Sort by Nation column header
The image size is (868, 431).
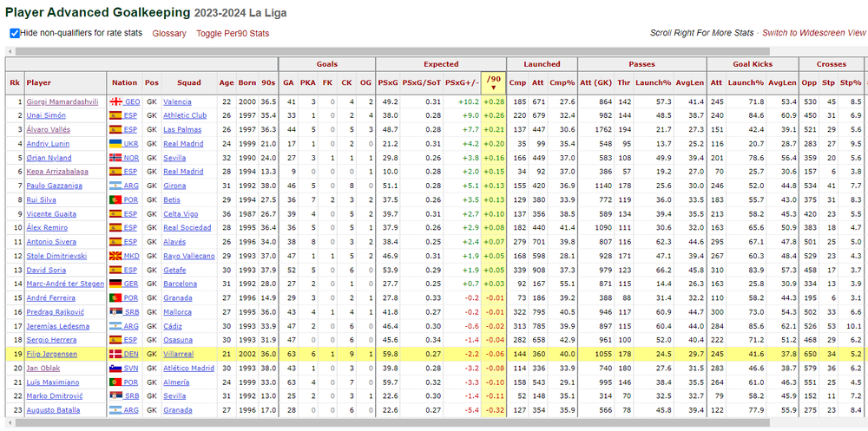(124, 82)
